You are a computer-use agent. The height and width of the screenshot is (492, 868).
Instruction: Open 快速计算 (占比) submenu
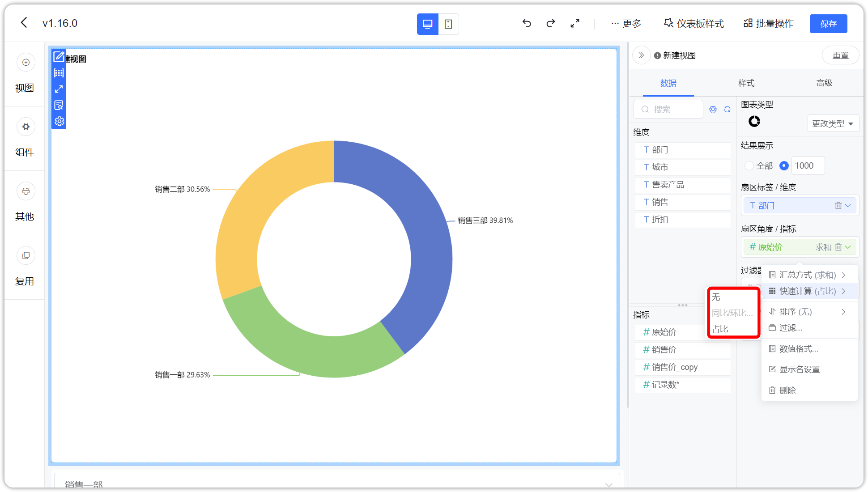[x=809, y=291]
